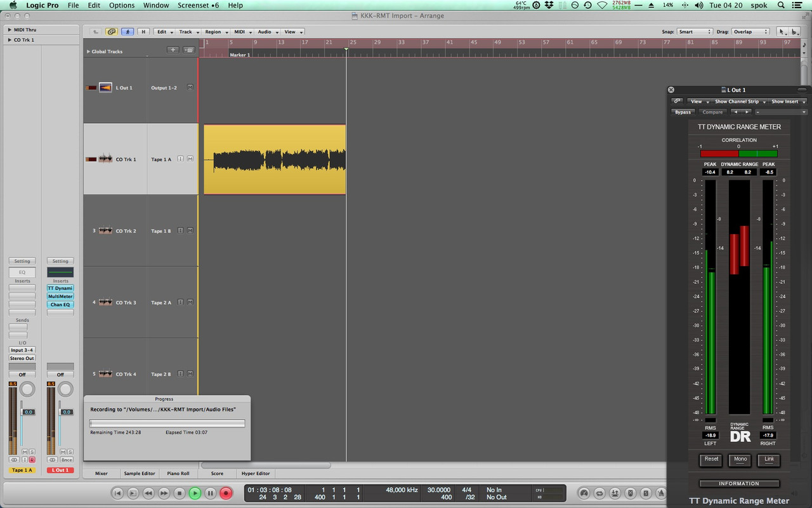Expand the Global Tracks disclosure triangle
Screen dimensions: 812x508
88,51
